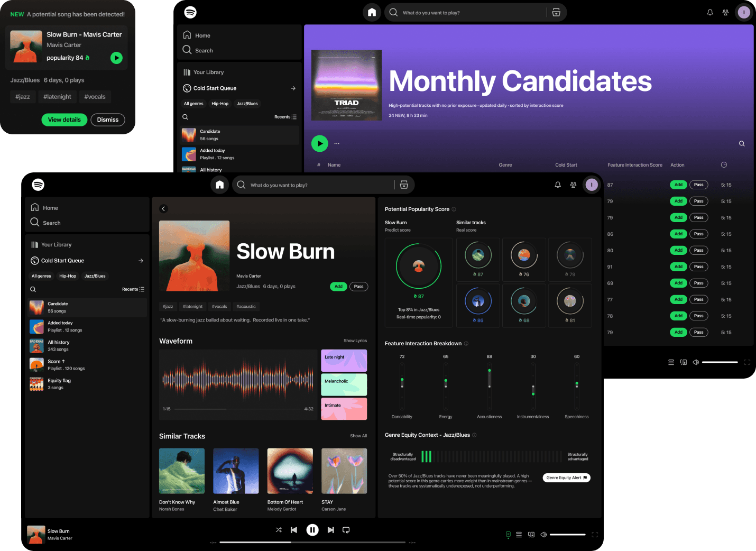Select the Late night mood card
Viewport: 756px width, 551px height.
pyautogui.click(x=344, y=361)
